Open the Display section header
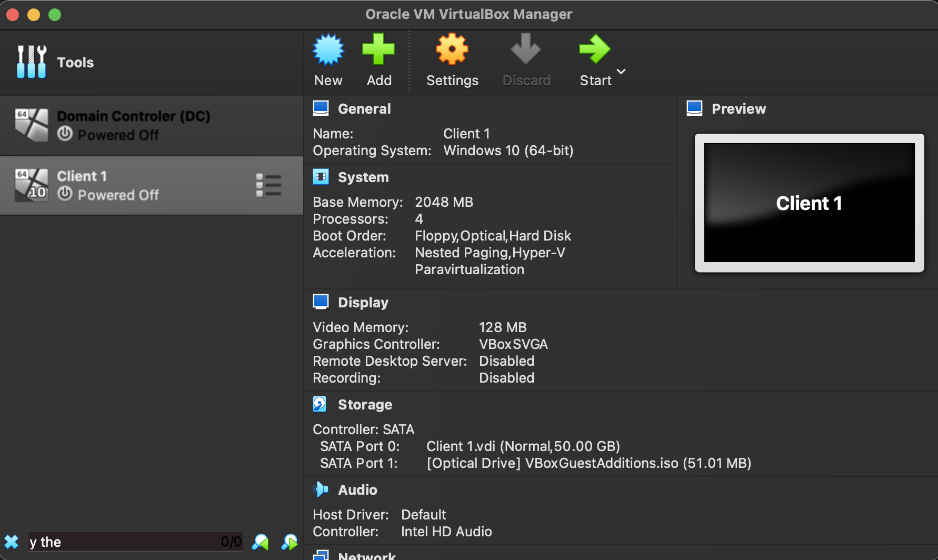 pyautogui.click(x=363, y=303)
